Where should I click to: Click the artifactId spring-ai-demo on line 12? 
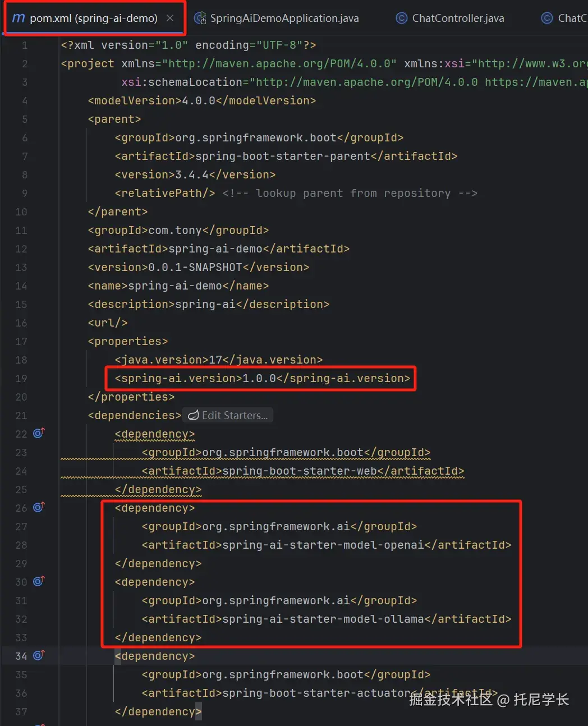coord(215,249)
